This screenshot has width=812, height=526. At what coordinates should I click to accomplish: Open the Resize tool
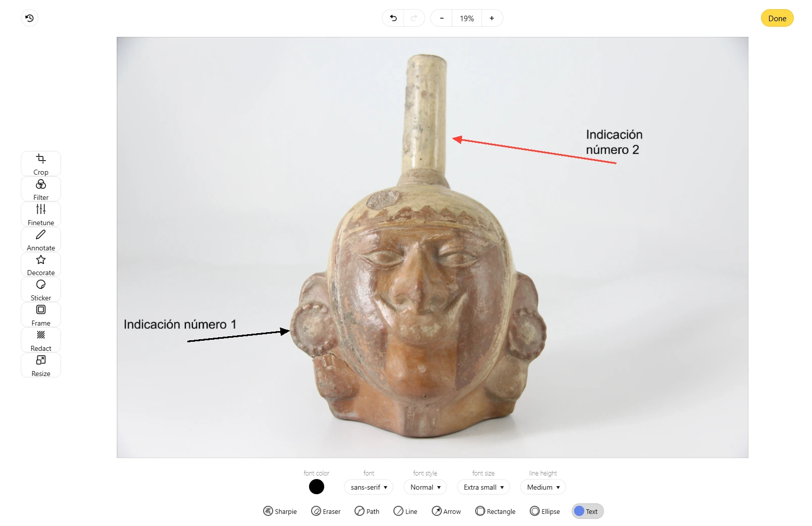click(41, 365)
